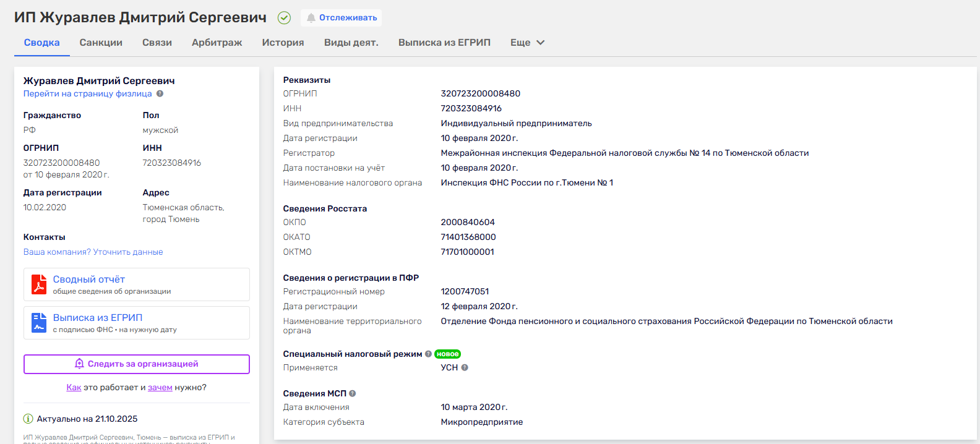Open Перейти на страницу физлица link
Screen dimensions: 980x444
pyautogui.click(x=87, y=94)
